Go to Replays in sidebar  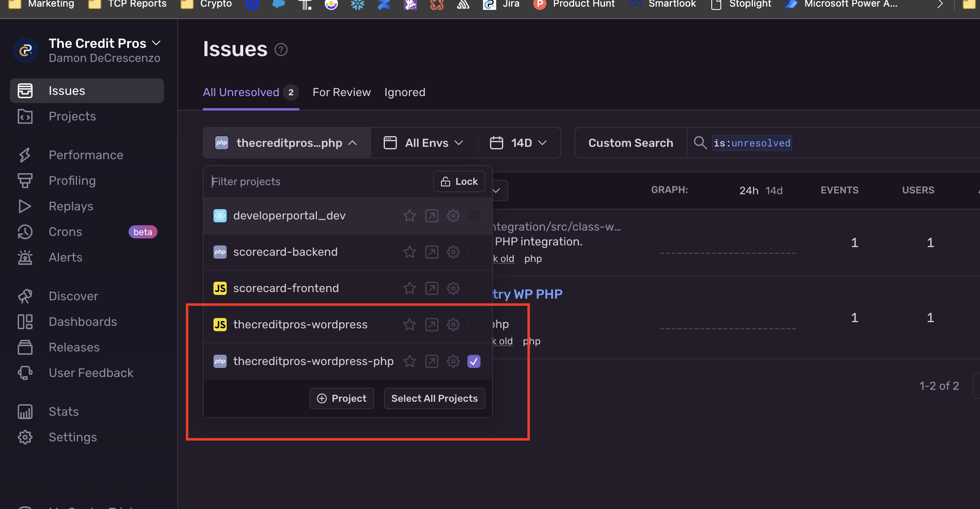click(87, 206)
